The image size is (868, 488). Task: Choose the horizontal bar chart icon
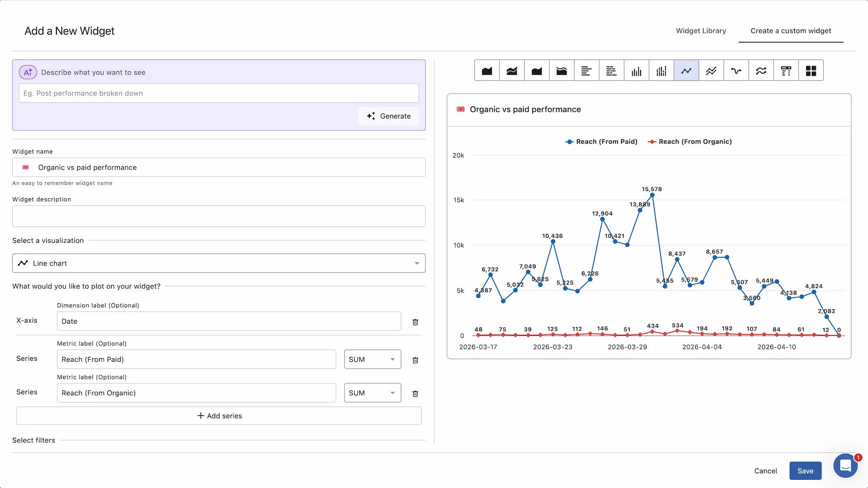click(x=586, y=71)
